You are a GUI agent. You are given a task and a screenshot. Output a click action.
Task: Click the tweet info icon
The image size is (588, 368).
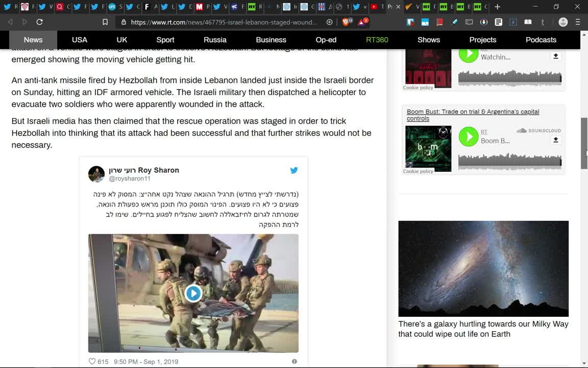click(x=295, y=361)
